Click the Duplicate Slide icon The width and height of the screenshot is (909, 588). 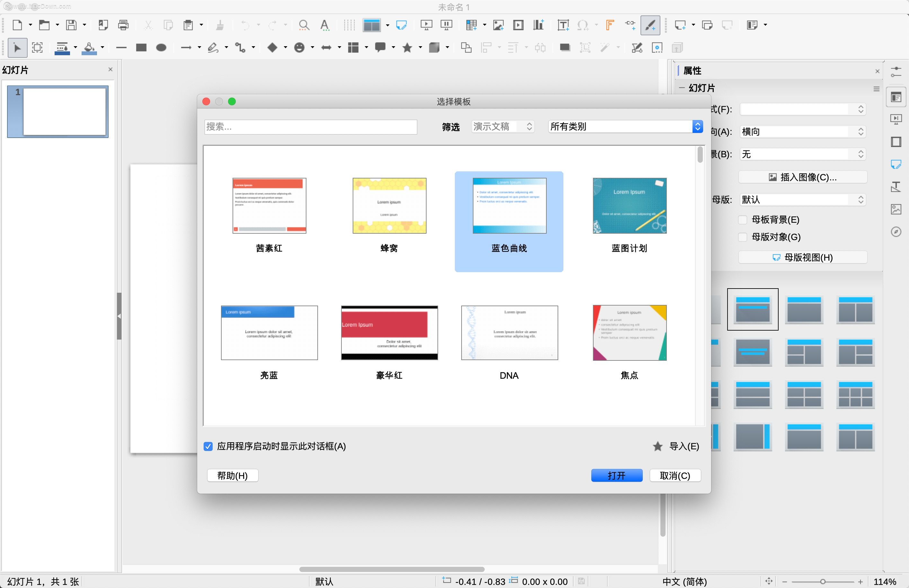click(707, 25)
